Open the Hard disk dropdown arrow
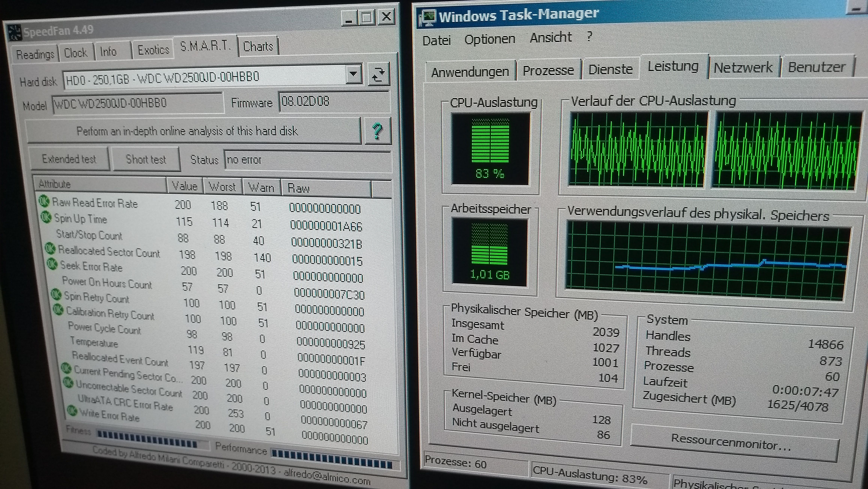868x489 pixels. tap(353, 74)
